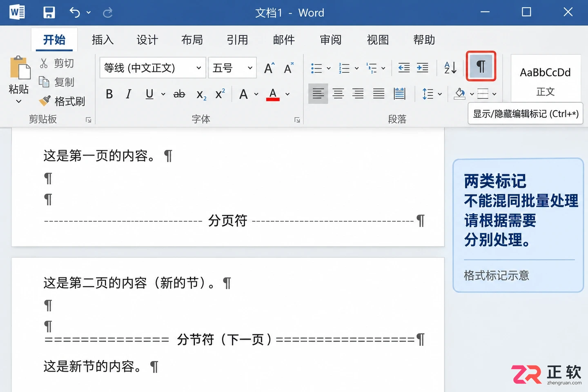Open the font name dropdown

coord(199,68)
